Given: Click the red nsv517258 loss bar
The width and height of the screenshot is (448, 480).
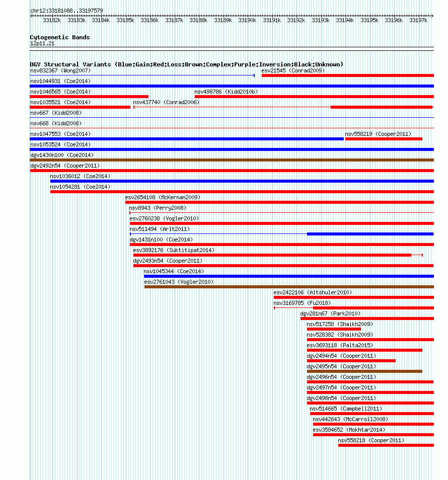Looking at the screenshot, I should 334,329.
